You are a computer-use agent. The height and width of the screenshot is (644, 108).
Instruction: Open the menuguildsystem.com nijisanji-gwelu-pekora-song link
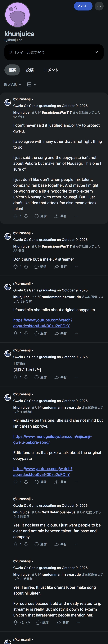pyautogui.click(x=53, y=439)
